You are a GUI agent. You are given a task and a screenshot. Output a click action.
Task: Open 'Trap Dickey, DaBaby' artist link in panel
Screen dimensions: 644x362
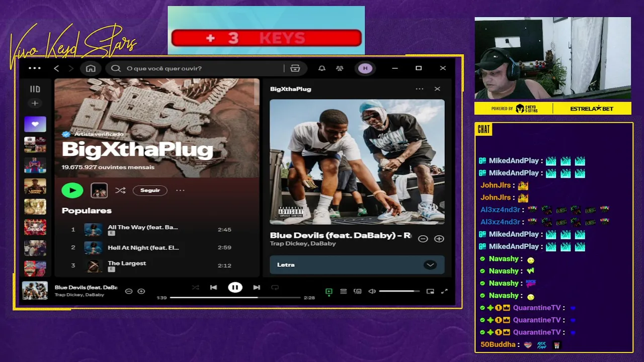303,243
